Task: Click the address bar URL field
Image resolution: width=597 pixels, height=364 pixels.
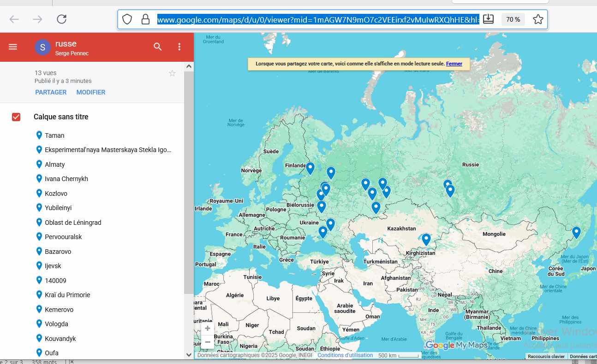Action: [x=318, y=19]
